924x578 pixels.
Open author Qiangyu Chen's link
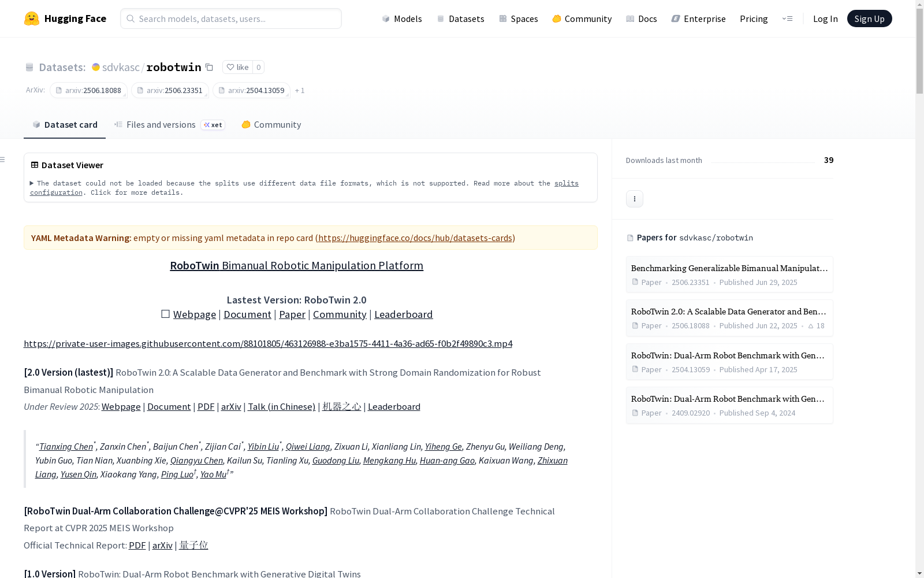pyautogui.click(x=196, y=461)
